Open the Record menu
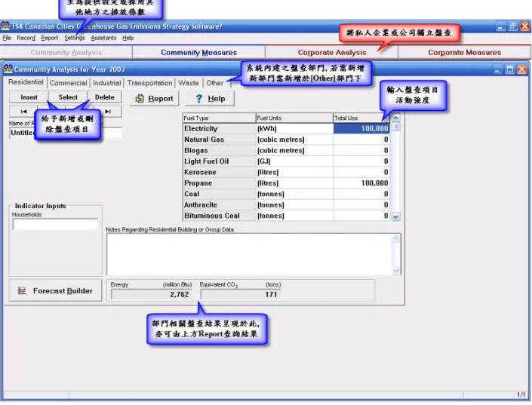 [x=26, y=38]
